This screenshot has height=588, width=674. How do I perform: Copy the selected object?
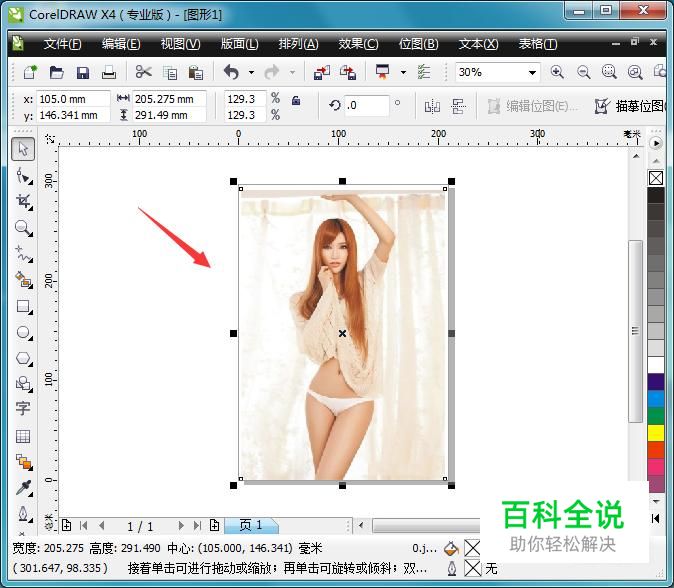(170, 73)
